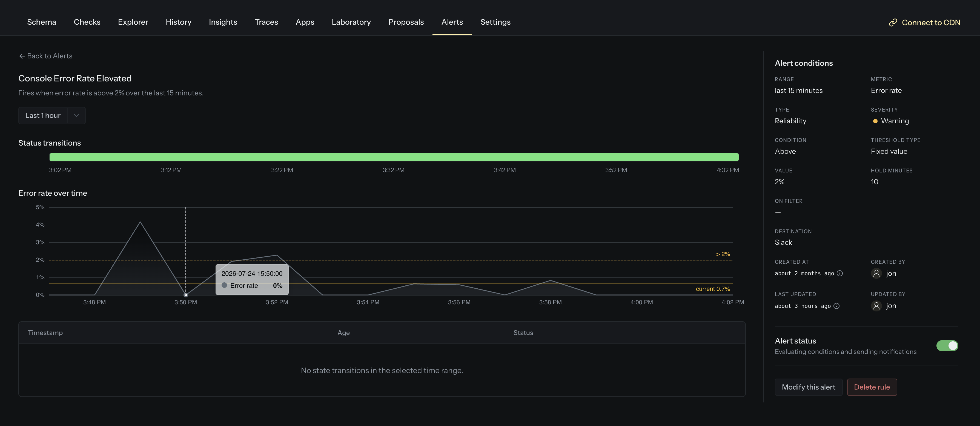Click 'No state transitions in the selected time range' message
980x426 pixels.
382,370
